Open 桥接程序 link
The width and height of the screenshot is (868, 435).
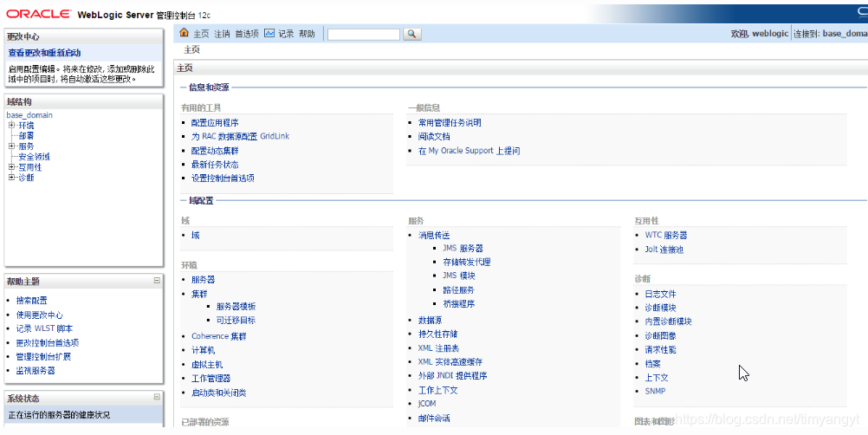coord(459,304)
